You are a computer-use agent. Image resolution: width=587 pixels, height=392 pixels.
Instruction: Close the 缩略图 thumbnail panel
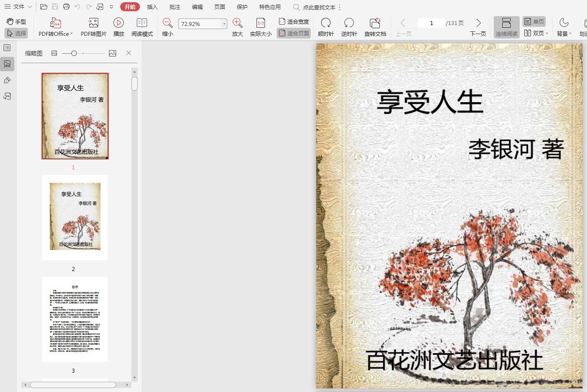(x=129, y=53)
